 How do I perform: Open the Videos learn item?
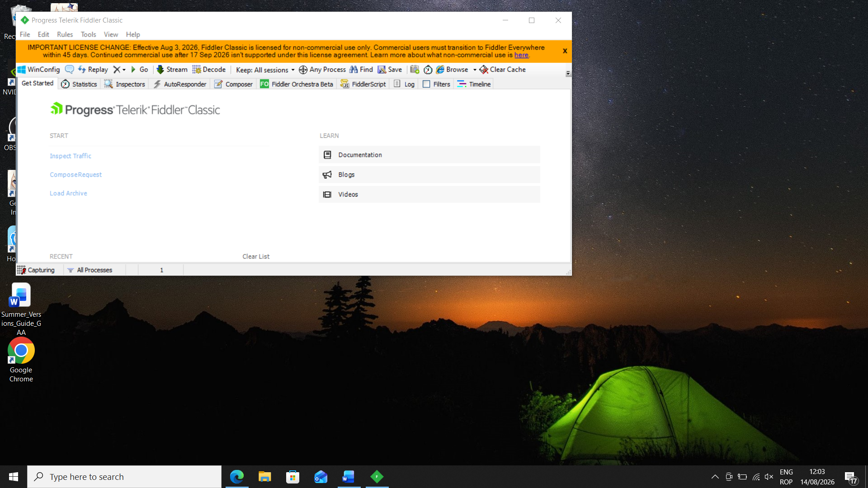tap(429, 194)
